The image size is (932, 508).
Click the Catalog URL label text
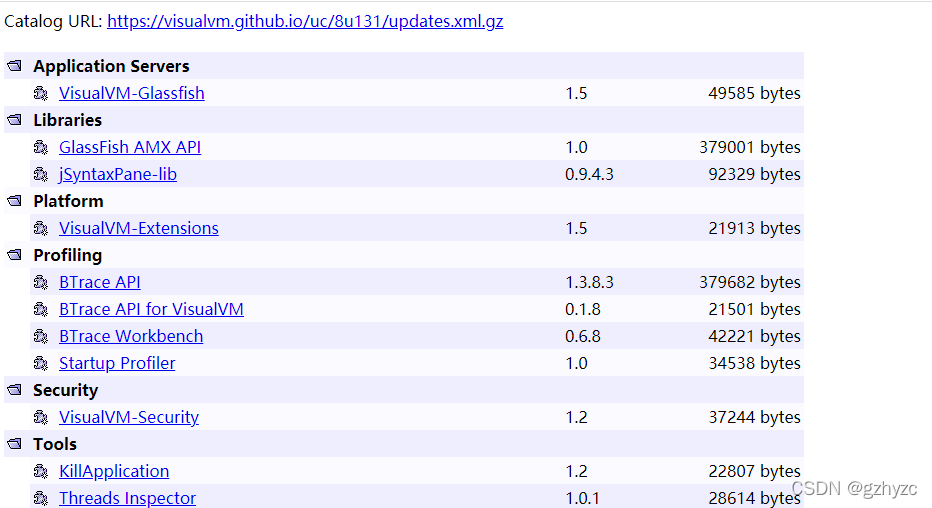pos(53,21)
